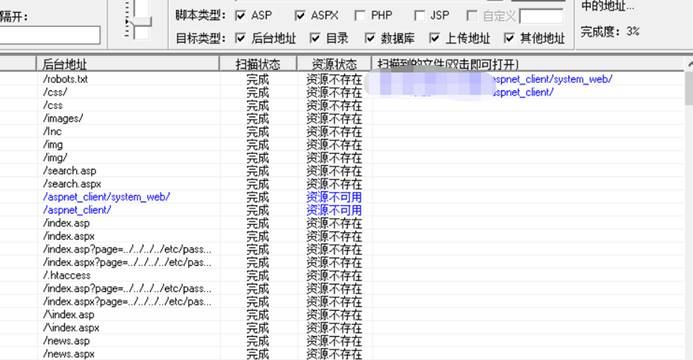Open found result aspnet_client/system_web/ link

pos(551,79)
